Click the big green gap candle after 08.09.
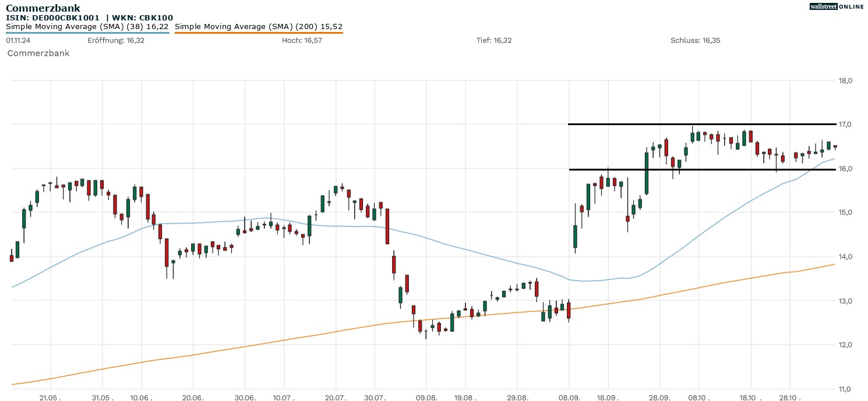Viewport: 868px width, 401px height. click(575, 236)
